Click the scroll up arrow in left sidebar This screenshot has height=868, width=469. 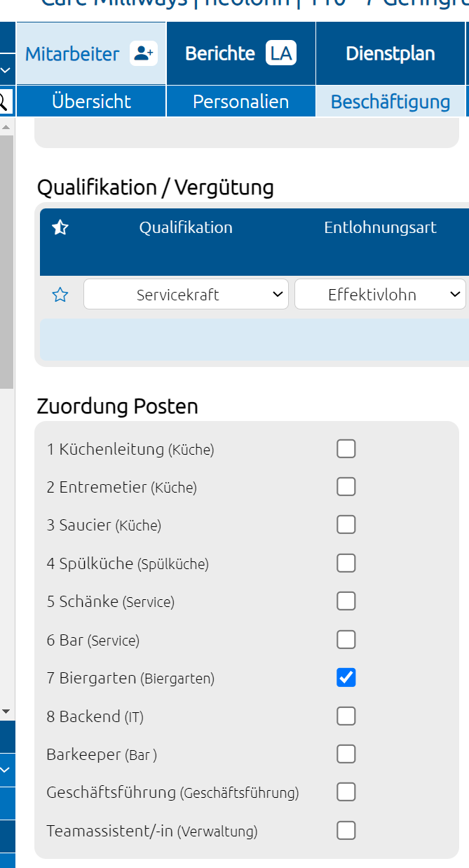[x=6, y=128]
